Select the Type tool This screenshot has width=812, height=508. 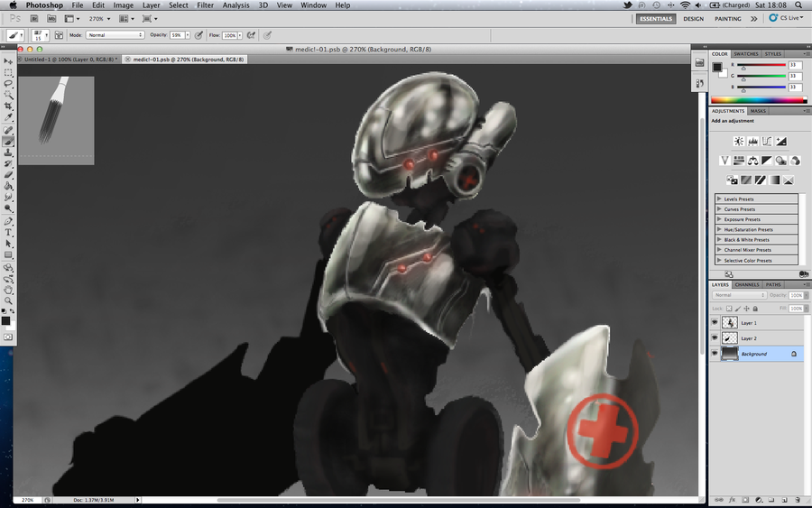[8, 233]
